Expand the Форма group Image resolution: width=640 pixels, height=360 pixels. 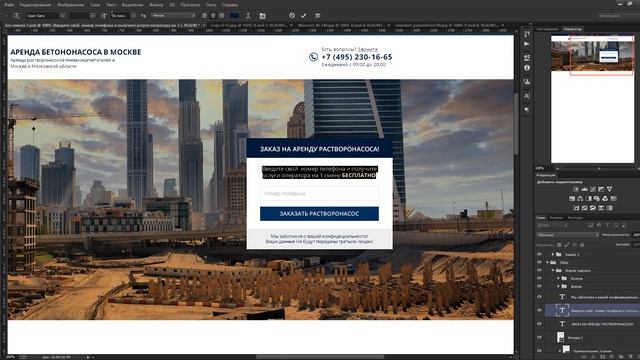(558, 287)
